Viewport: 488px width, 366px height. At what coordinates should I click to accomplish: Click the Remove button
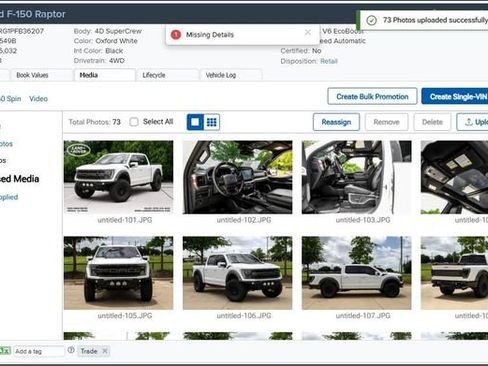coord(386,122)
